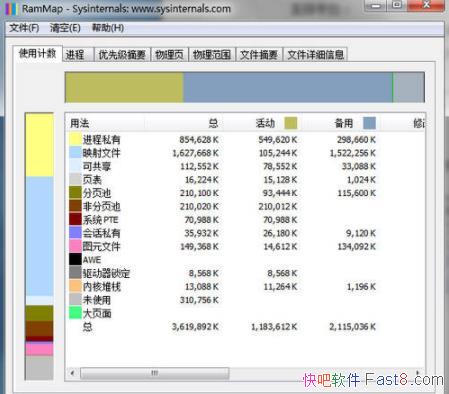Screen dimensions: 449x394
Task: Click the standby total 2,115,036 K
Action: point(353,327)
